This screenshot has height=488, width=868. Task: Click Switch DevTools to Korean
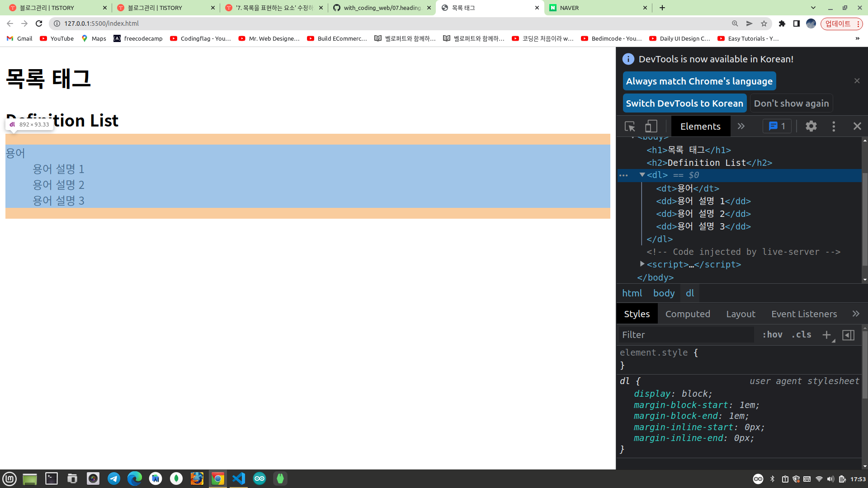pos(684,103)
